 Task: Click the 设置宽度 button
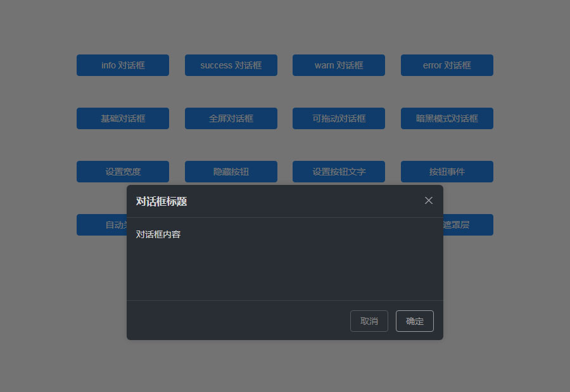(x=123, y=172)
